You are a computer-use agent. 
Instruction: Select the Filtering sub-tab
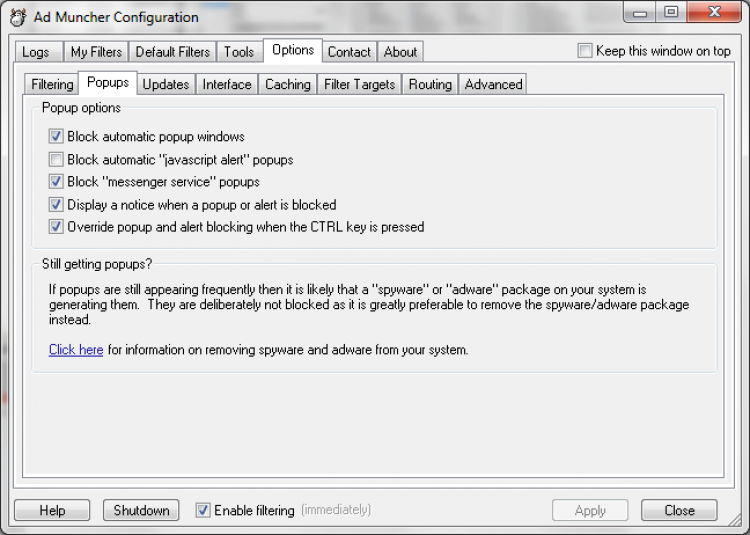click(x=52, y=85)
